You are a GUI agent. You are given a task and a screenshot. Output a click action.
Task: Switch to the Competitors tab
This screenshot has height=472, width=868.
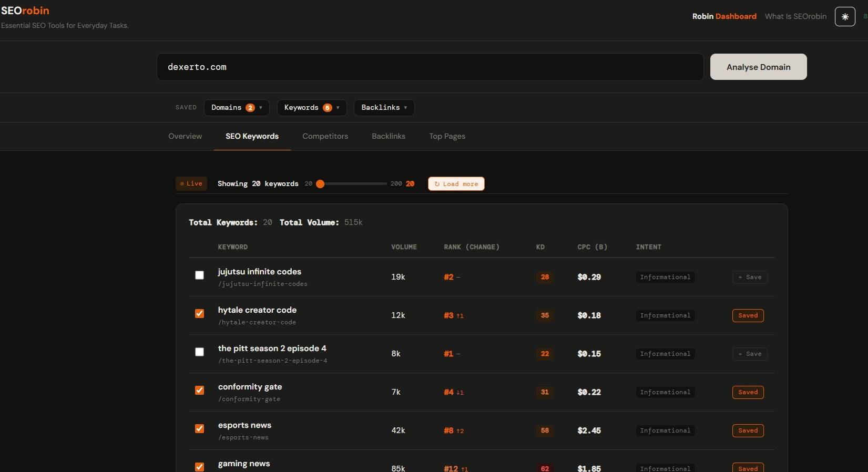[325, 136]
